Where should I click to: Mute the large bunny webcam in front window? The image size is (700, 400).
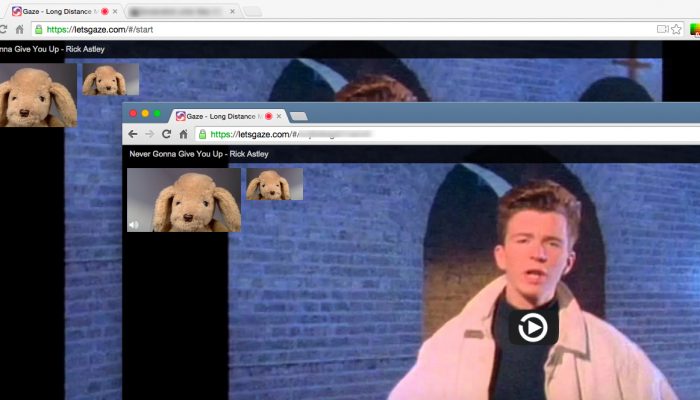tap(133, 225)
